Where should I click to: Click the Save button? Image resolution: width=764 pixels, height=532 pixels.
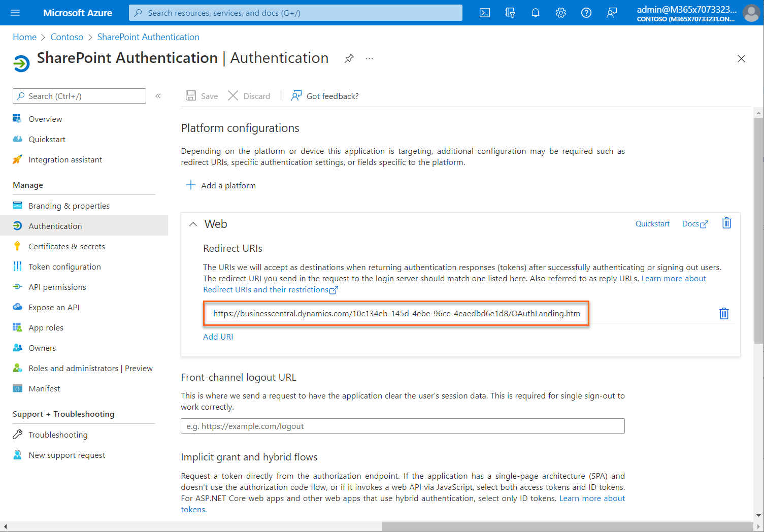202,95
